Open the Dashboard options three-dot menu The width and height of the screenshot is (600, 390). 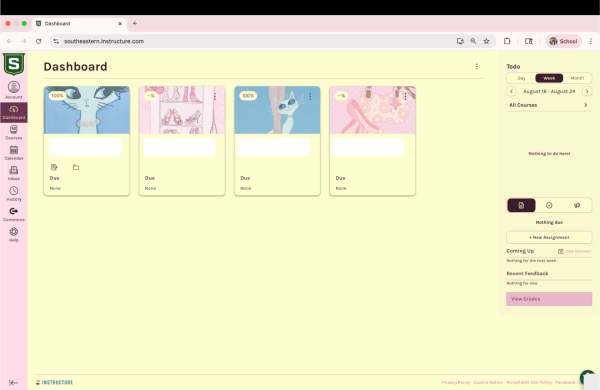pyautogui.click(x=477, y=67)
